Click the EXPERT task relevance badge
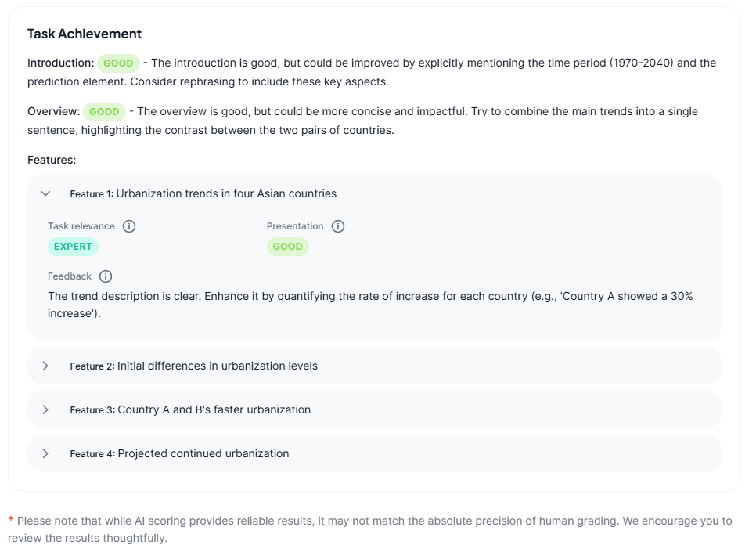 click(73, 247)
